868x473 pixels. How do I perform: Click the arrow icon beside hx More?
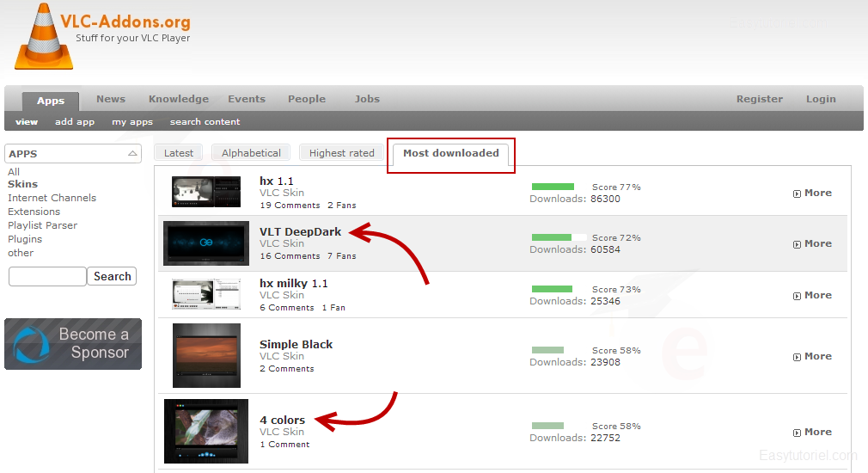click(797, 193)
